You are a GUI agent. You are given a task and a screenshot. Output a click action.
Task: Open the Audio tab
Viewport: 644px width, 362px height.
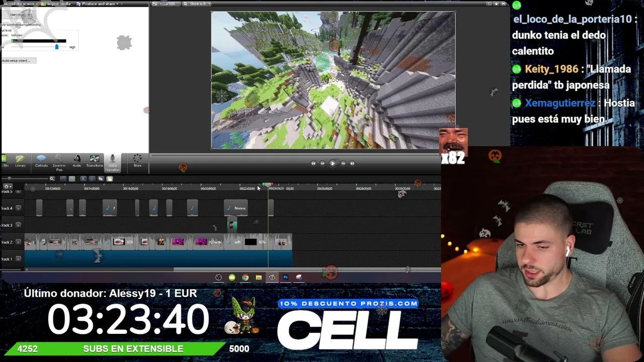point(77,161)
